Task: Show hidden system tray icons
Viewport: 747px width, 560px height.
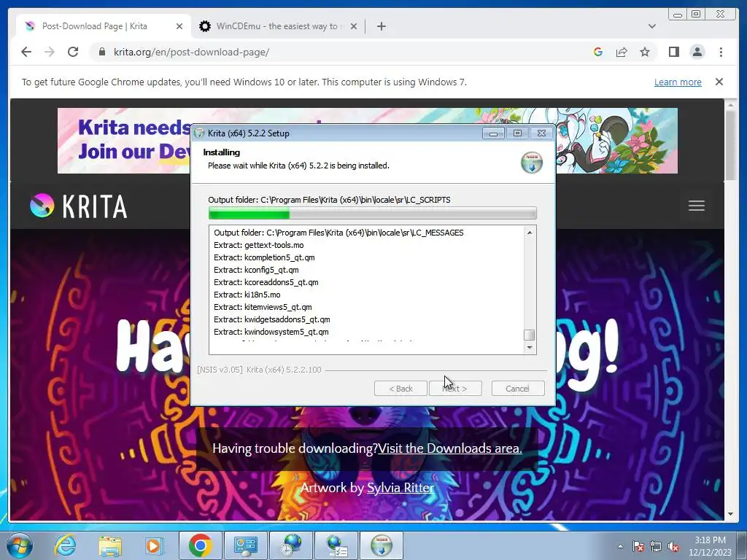Action: click(x=620, y=546)
